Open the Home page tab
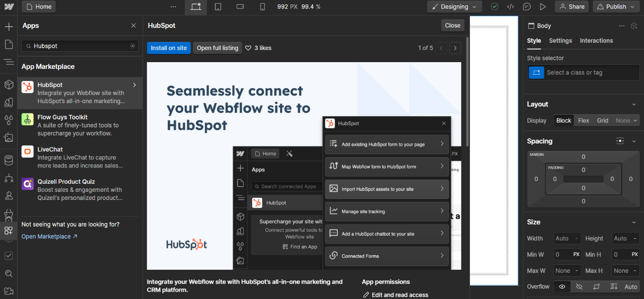The width and height of the screenshot is (644, 299). pos(39,7)
